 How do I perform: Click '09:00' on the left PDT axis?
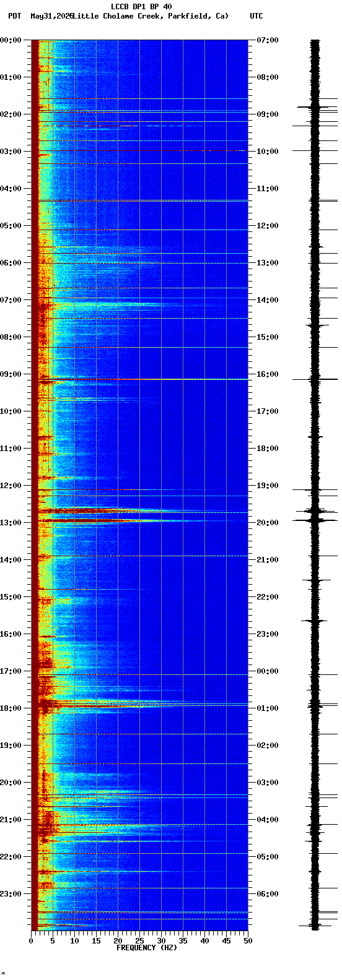point(11,374)
